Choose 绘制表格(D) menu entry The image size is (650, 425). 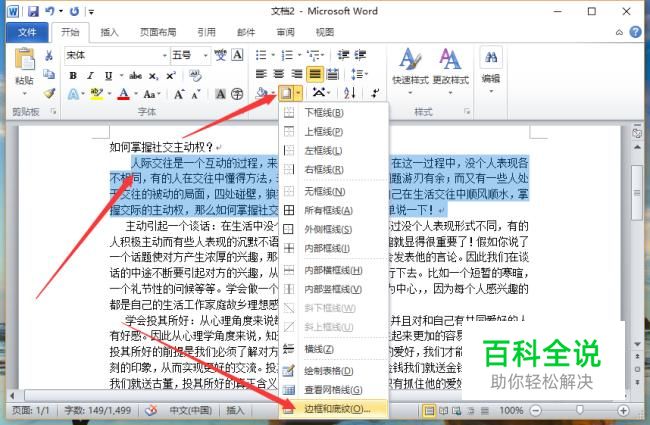pyautogui.click(x=334, y=371)
